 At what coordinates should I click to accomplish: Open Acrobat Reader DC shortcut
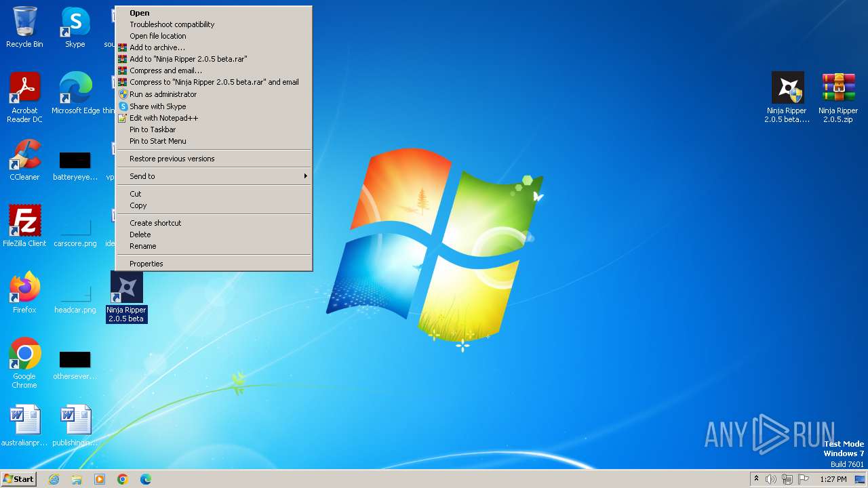pos(24,98)
